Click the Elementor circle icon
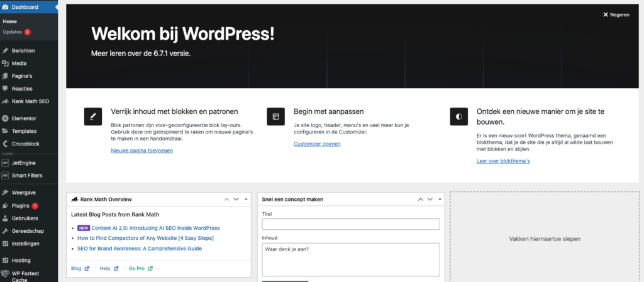 click(x=5, y=118)
